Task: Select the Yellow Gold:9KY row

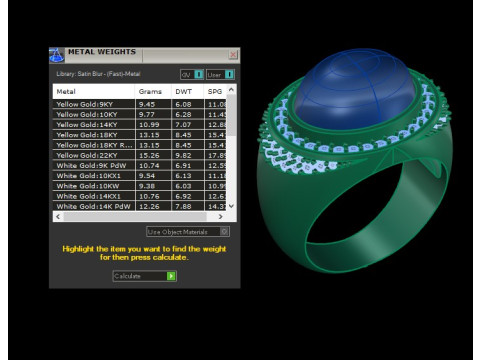Action: 139,104
